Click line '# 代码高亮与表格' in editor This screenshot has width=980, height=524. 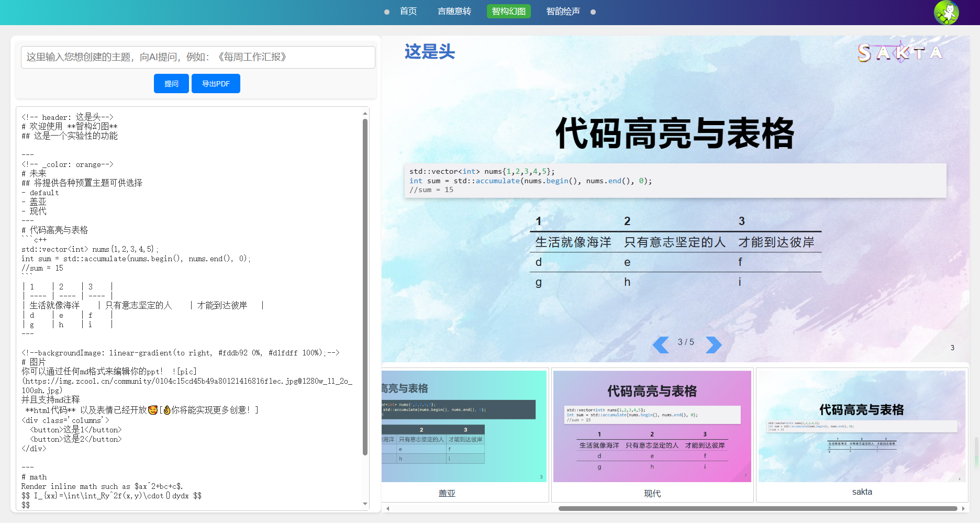55,230
